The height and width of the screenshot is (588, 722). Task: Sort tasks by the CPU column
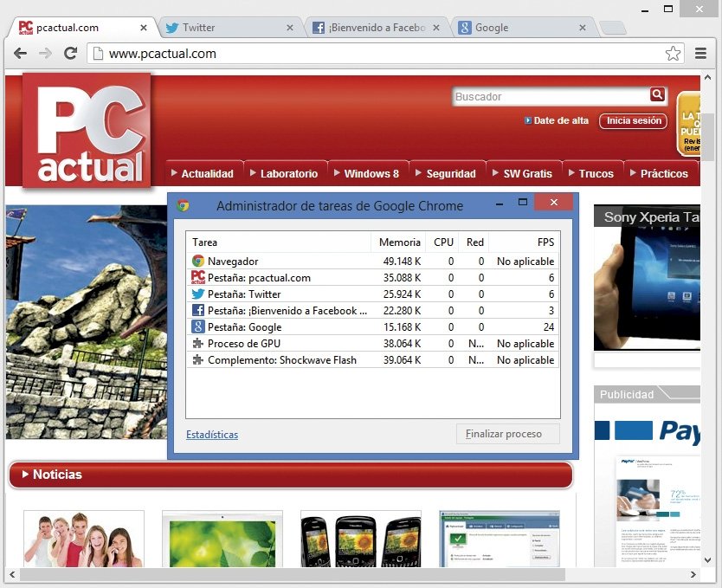[x=443, y=242]
